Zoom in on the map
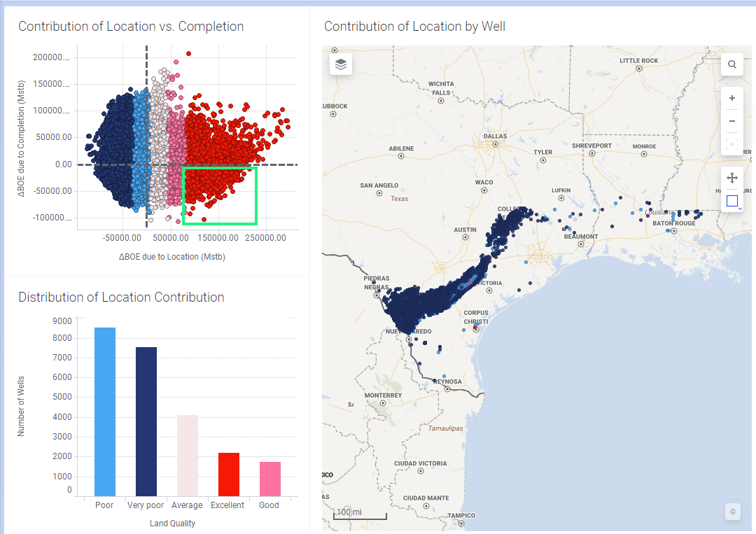Viewport: 756px width, 534px height. 731,98
